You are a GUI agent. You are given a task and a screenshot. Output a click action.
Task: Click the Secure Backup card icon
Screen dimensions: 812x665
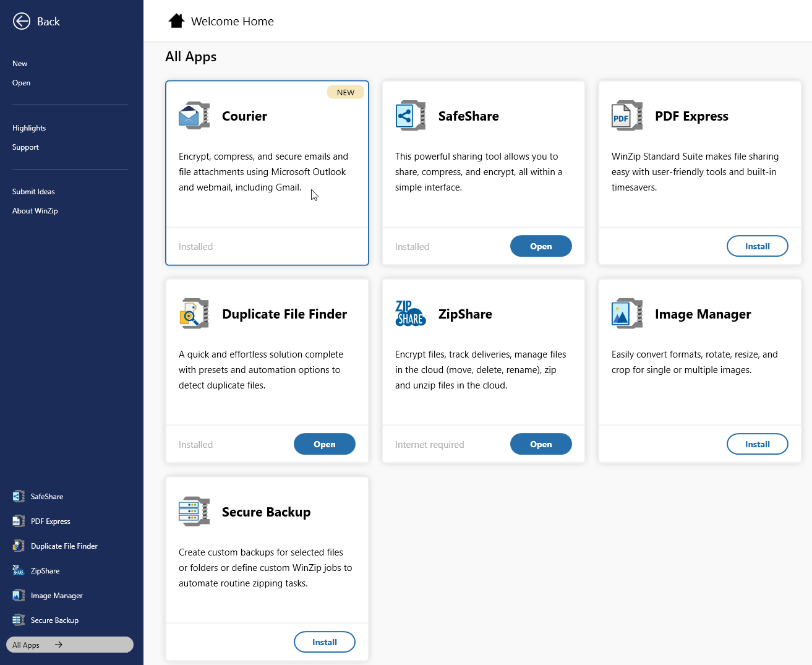pos(194,512)
